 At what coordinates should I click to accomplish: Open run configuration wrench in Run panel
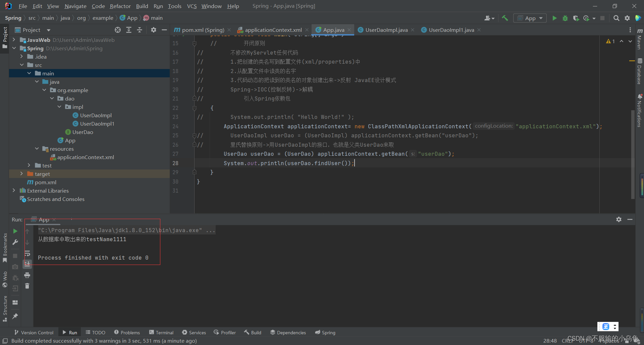[15, 242]
